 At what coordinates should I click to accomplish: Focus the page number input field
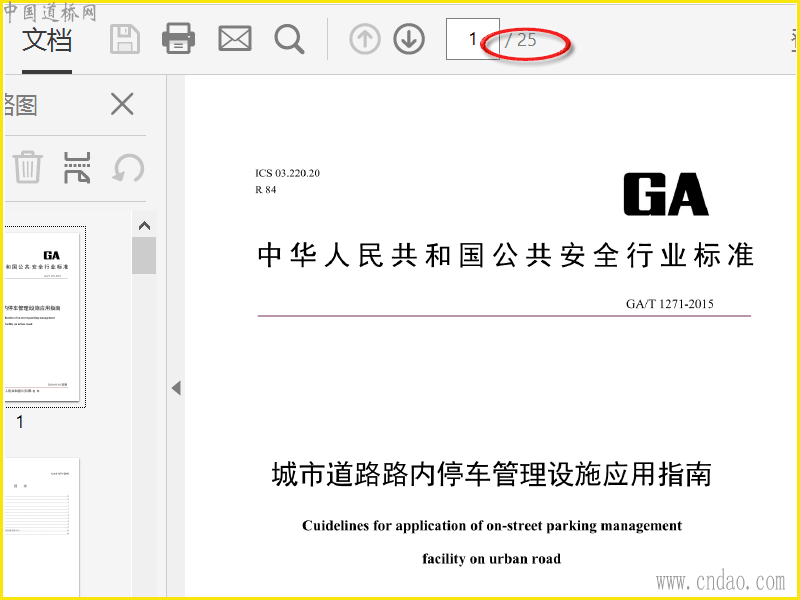[x=472, y=39]
